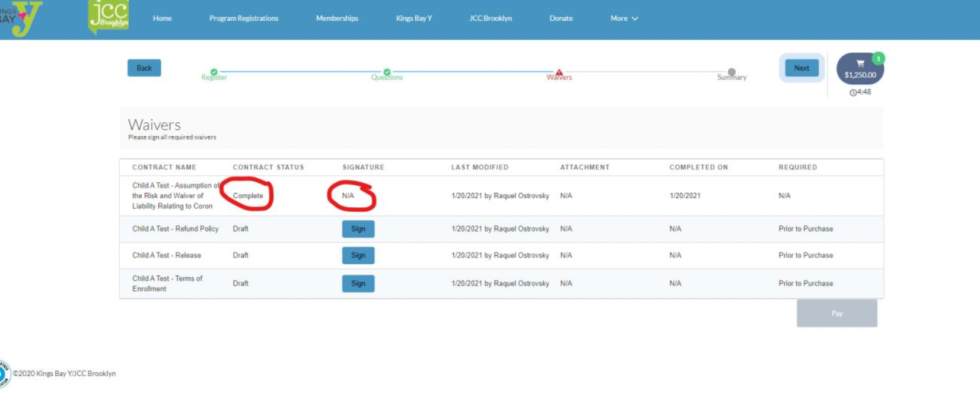Image resolution: width=980 pixels, height=393 pixels.
Task: Click the Waivers step warning marker
Action: [x=559, y=72]
